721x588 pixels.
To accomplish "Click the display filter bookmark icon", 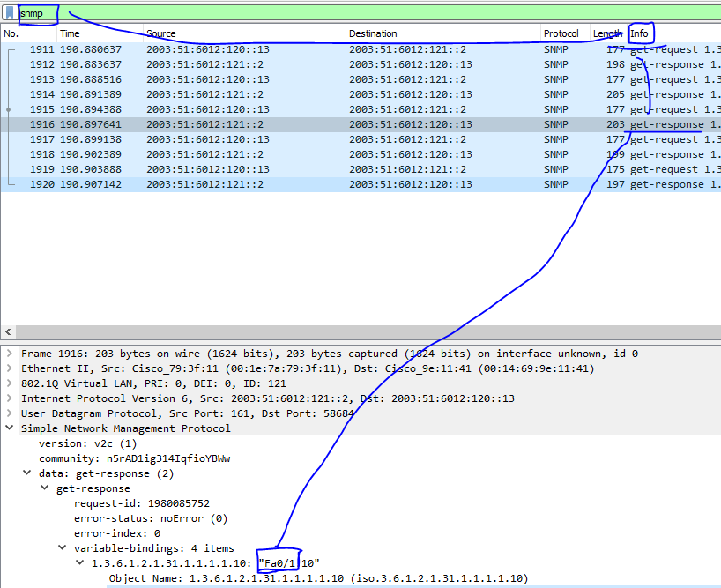I will [x=10, y=13].
